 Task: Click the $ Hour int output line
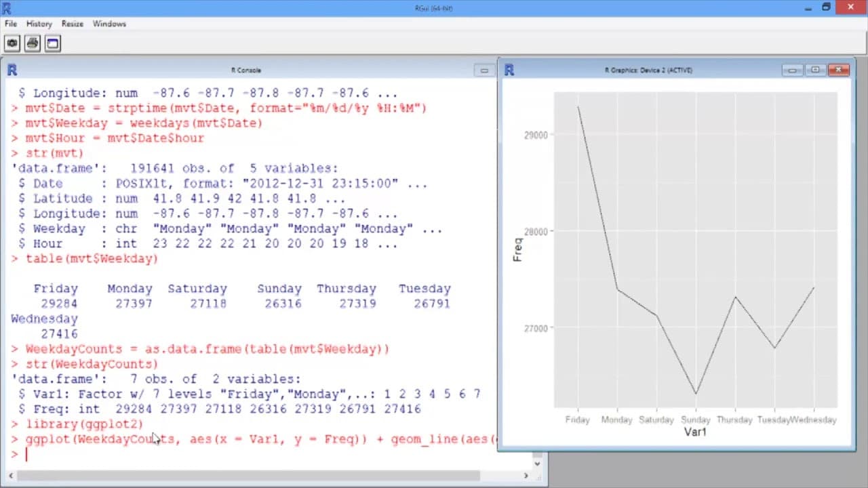[x=208, y=244]
